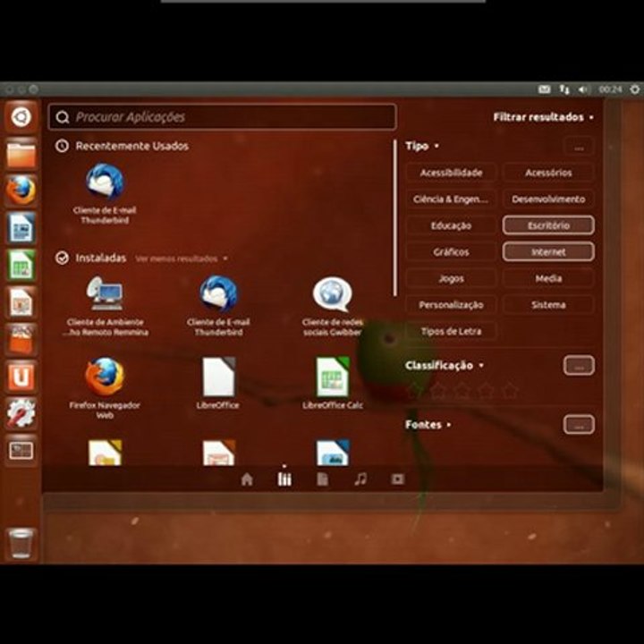Open the network indicator menu
The height and width of the screenshot is (644, 644).
click(564, 89)
